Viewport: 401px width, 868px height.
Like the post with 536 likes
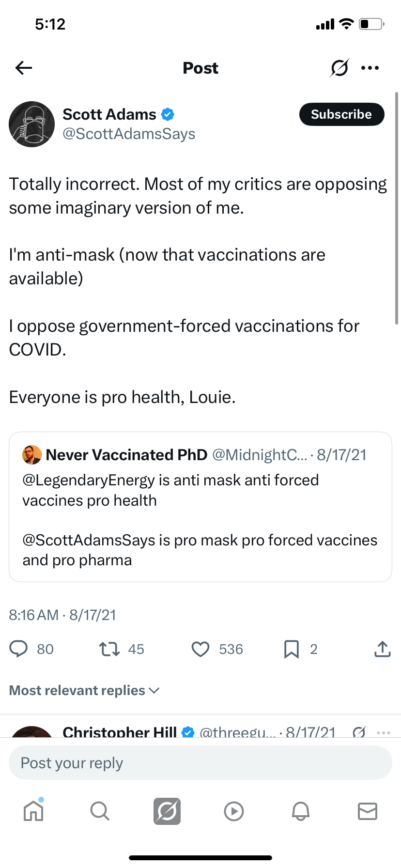[x=200, y=649]
